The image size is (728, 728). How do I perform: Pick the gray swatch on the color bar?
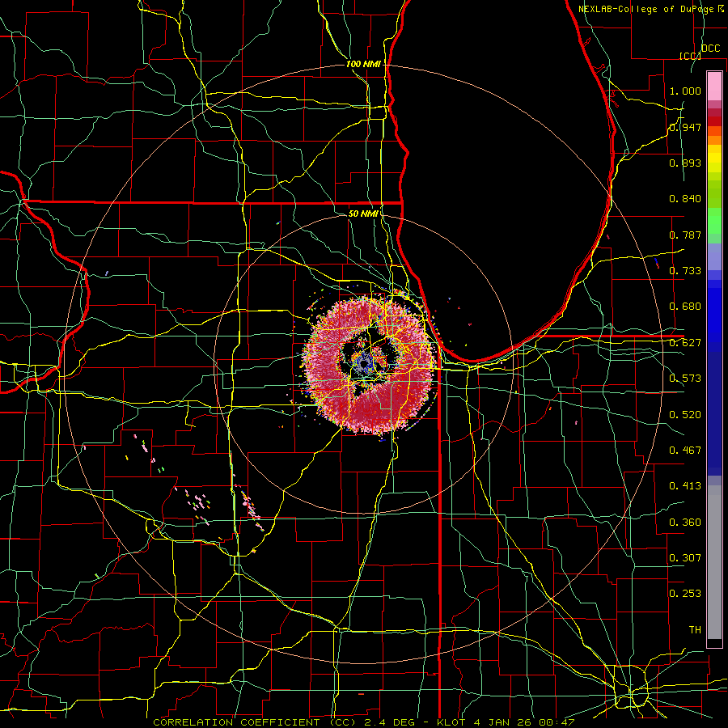click(714, 566)
